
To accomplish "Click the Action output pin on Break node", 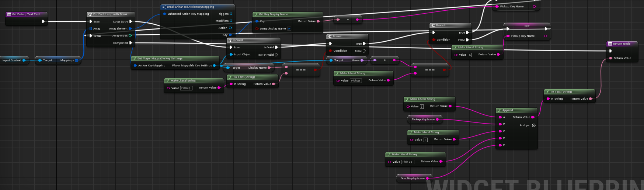I will click(230, 28).
